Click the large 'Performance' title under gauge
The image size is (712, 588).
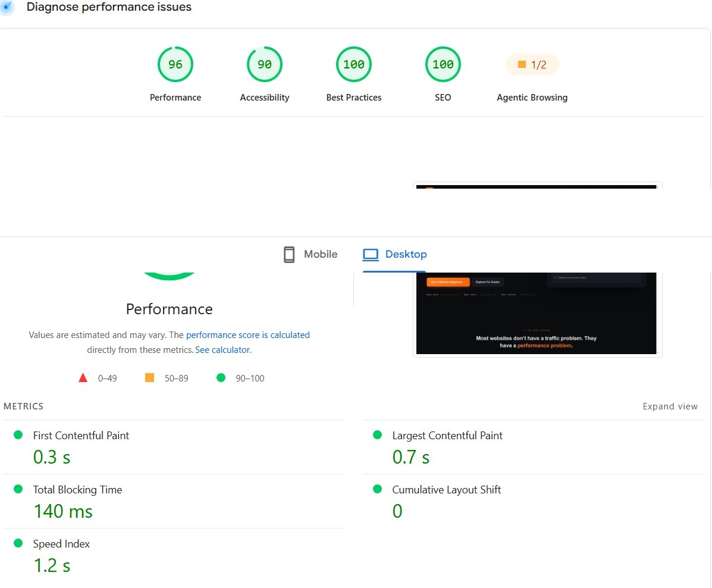tap(170, 309)
